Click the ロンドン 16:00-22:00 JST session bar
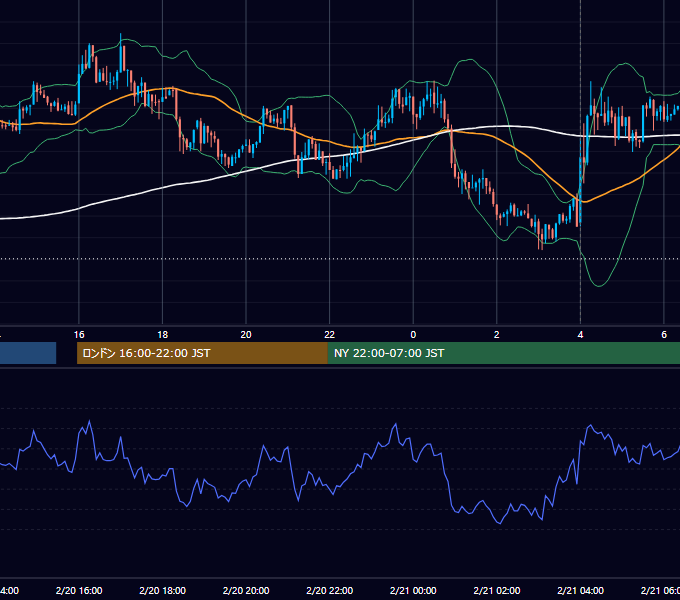This screenshot has height=600, width=680. 202,353
